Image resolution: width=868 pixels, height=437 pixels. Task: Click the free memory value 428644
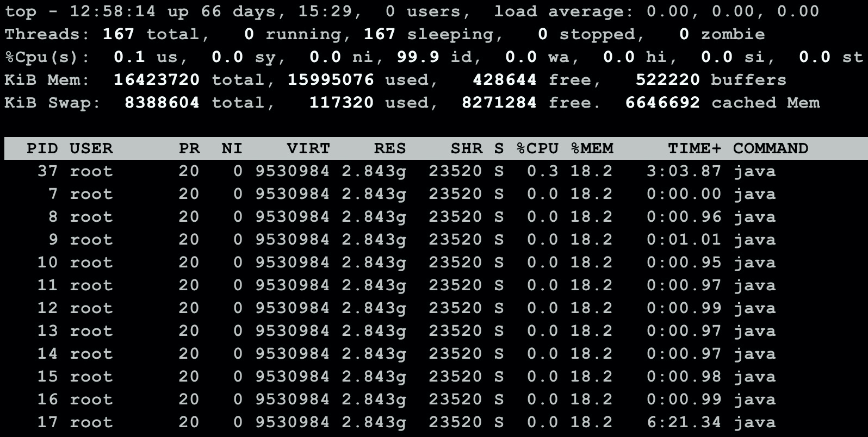(505, 80)
